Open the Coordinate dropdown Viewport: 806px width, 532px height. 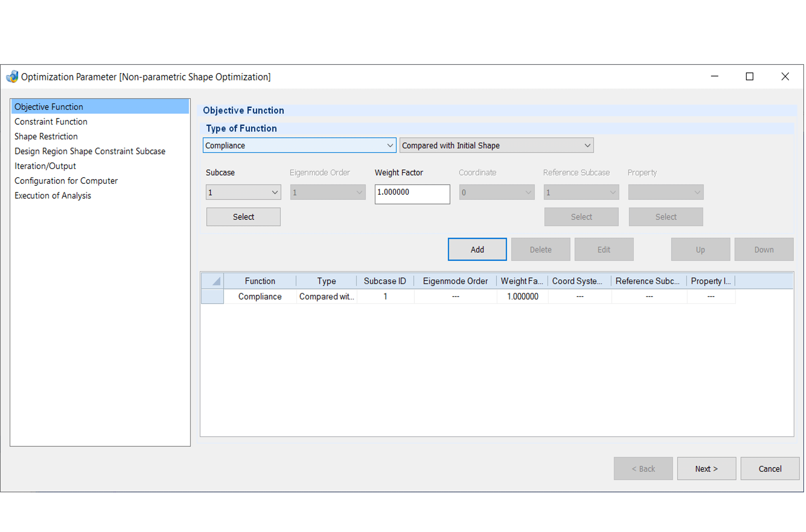tap(497, 192)
